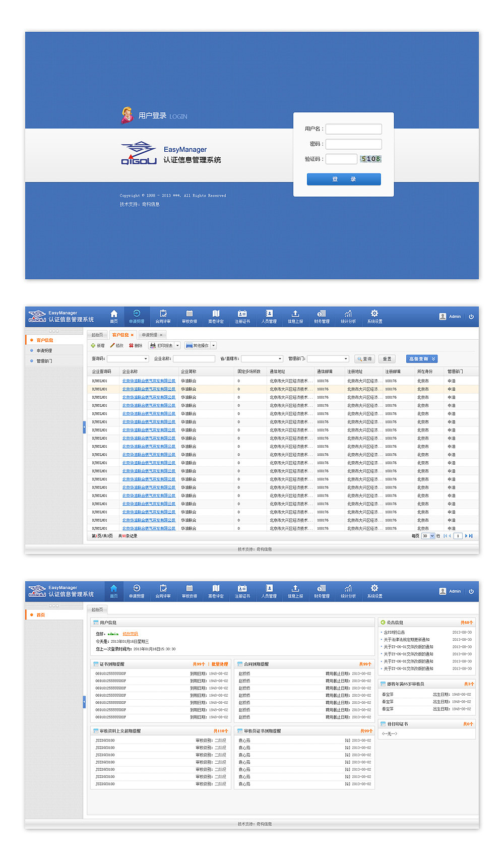Click Admin user avatar in customer list screen
This screenshot has width=504, height=857.
point(443,317)
